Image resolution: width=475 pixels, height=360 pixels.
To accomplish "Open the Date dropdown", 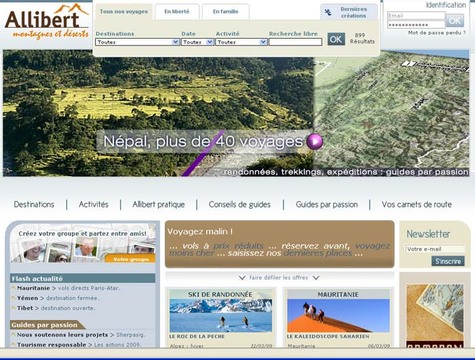I will [197, 42].
